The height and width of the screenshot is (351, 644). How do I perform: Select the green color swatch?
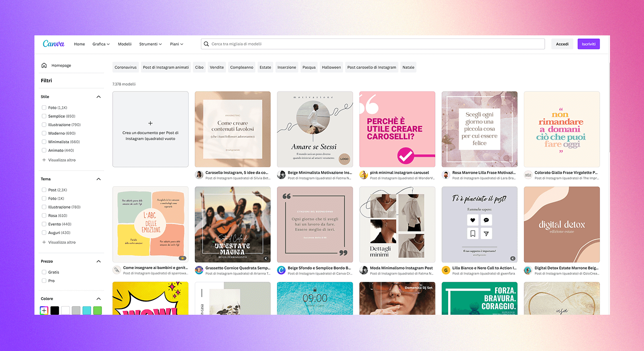click(x=97, y=310)
